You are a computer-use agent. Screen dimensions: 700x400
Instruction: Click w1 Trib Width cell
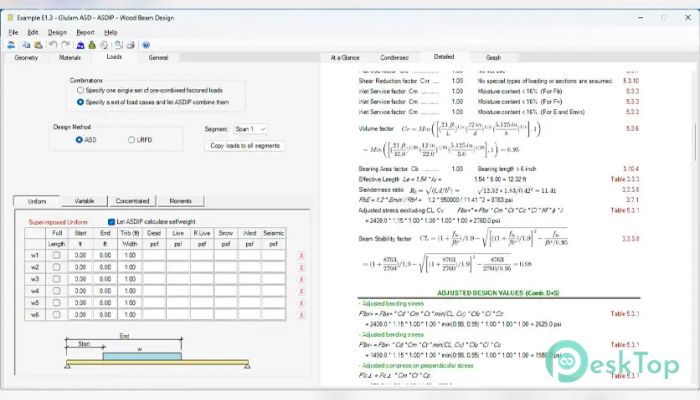tap(130, 255)
